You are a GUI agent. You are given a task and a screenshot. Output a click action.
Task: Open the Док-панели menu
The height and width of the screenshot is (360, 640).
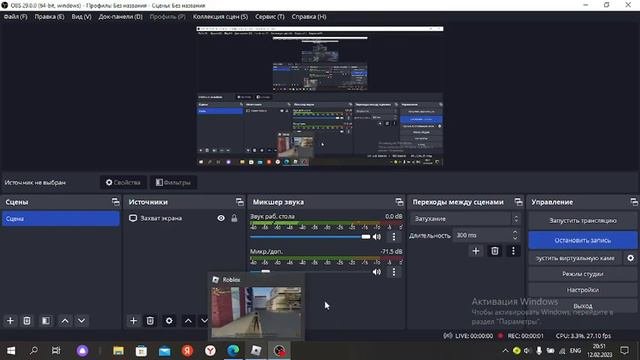point(120,17)
